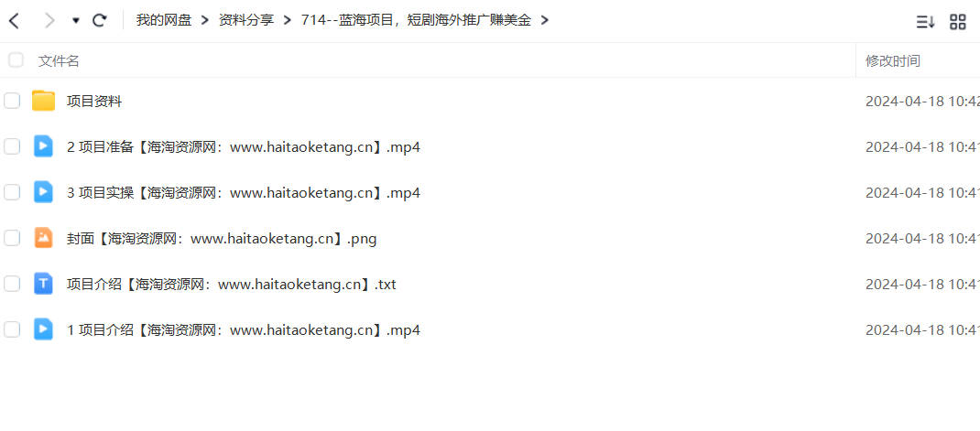
Task: Tick the select-all checkbox beside 文件名
Action: [16, 60]
